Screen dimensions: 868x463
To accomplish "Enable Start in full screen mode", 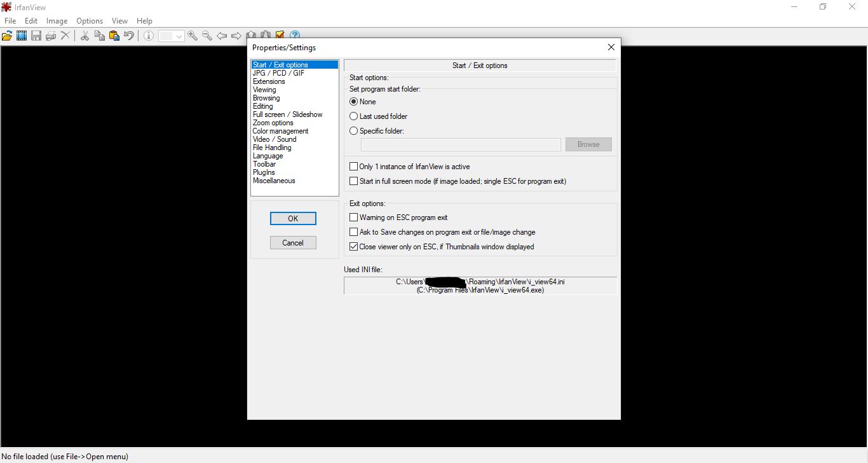I will coord(354,181).
